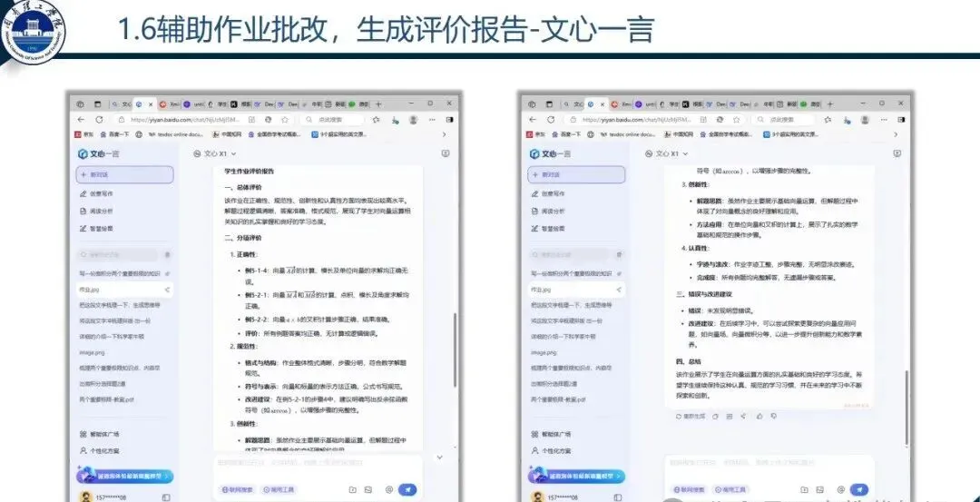Open image.png chat in right window history
980x502 pixels.
[x=543, y=352]
